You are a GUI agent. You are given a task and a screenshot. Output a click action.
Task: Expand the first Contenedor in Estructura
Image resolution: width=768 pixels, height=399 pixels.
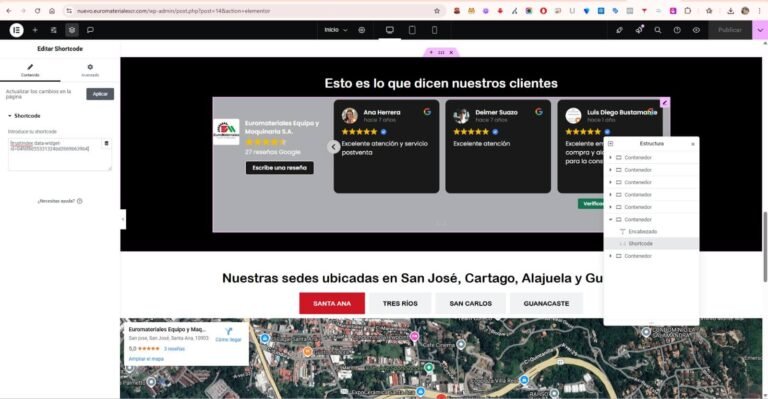(x=610, y=158)
